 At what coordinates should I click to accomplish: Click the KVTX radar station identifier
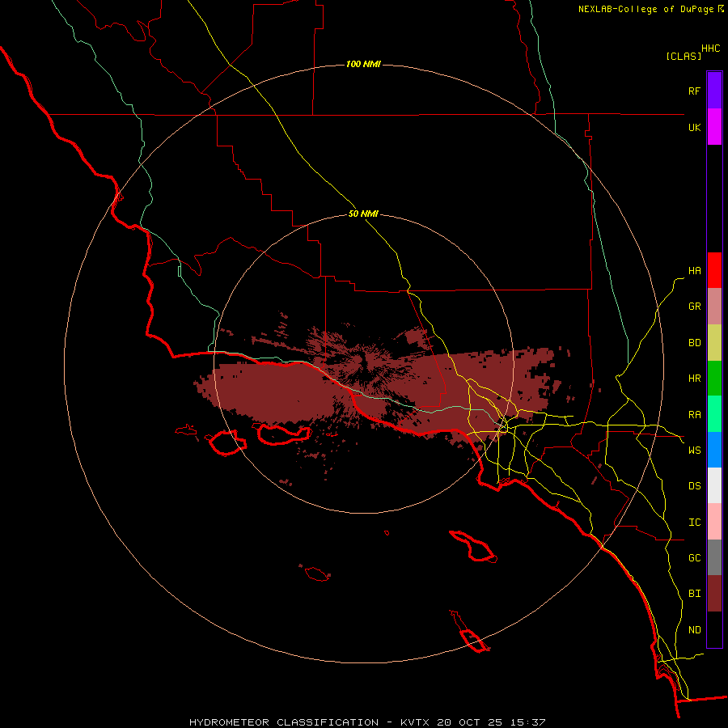415,722
